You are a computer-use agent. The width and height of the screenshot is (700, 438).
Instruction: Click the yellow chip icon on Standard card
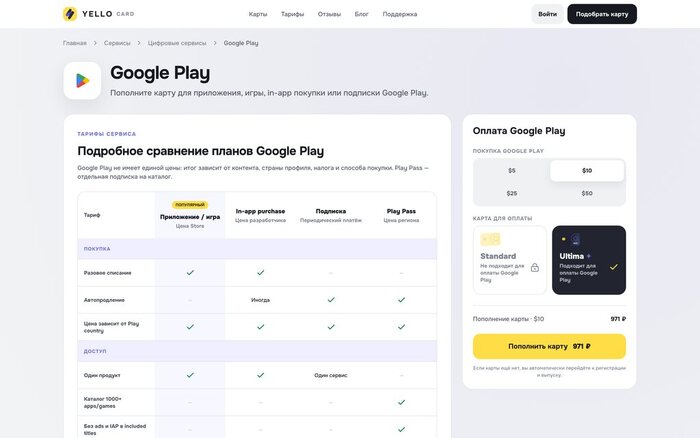[x=490, y=239]
